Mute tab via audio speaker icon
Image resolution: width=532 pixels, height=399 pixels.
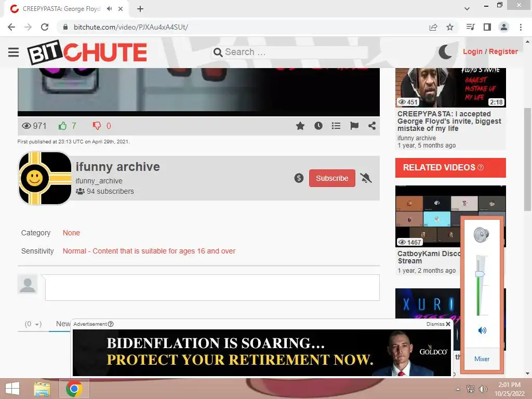coord(109,9)
